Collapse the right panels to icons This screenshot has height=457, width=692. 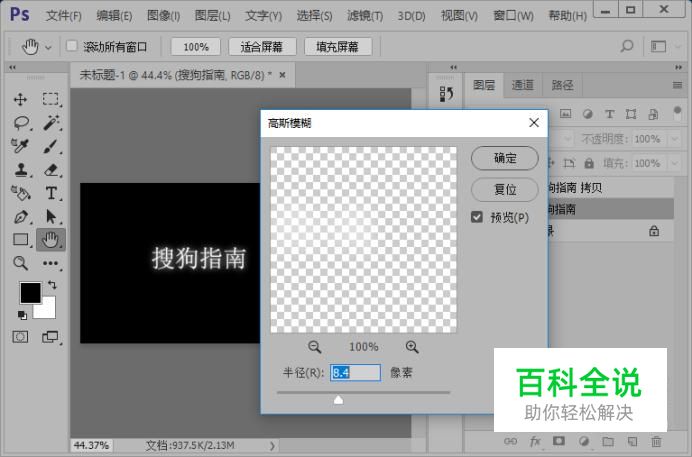(x=678, y=67)
